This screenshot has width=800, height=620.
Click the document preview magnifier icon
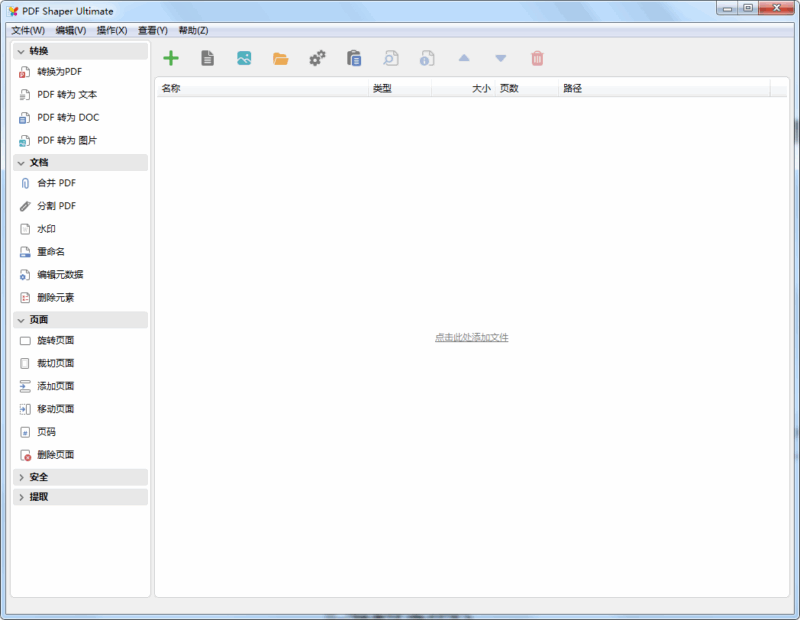[x=391, y=58]
